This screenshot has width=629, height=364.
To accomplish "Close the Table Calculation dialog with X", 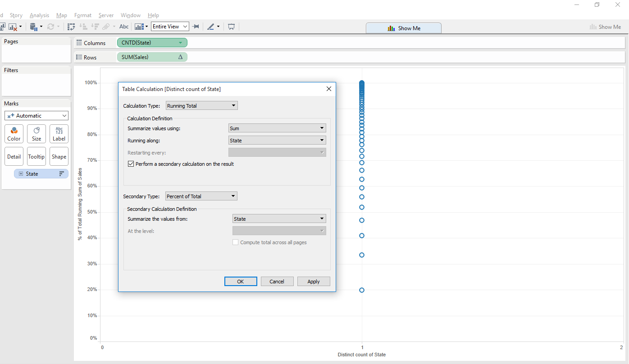I will (x=329, y=89).
